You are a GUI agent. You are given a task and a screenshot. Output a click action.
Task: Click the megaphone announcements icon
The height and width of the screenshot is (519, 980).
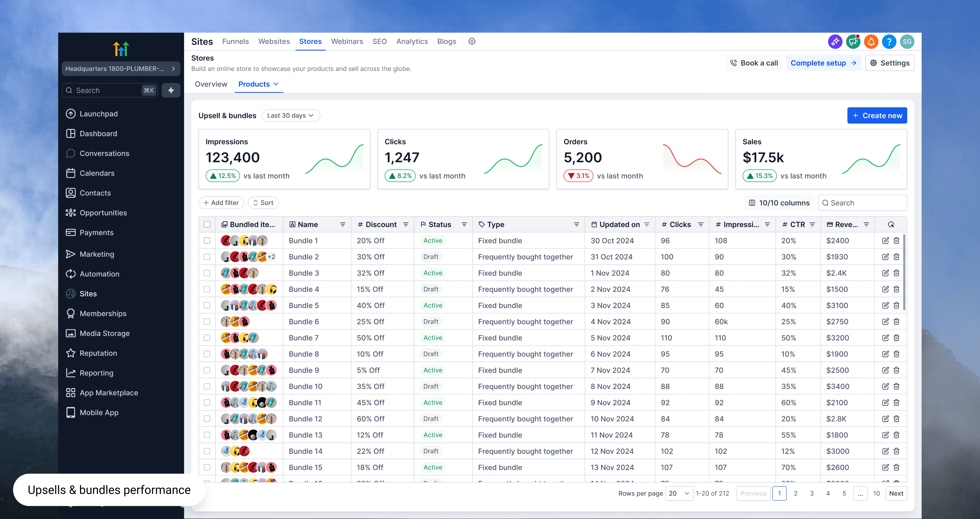coord(853,41)
